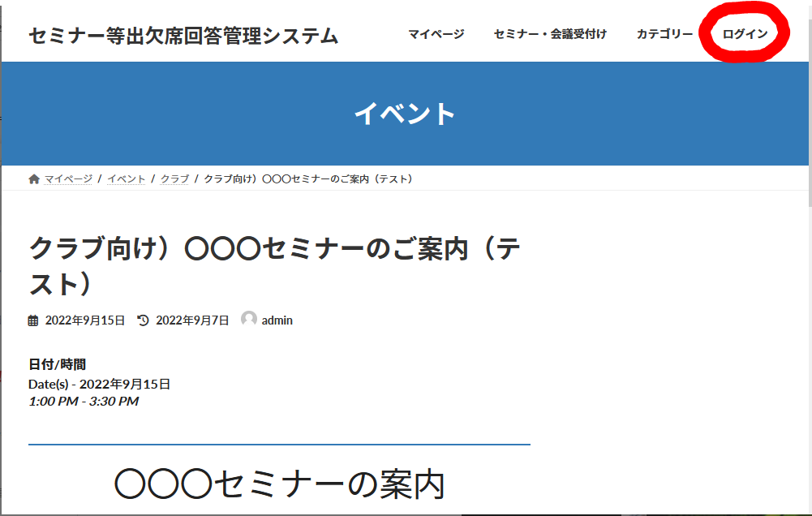Open the セミナー・会議受付け menu item
812x516 pixels.
[549, 34]
